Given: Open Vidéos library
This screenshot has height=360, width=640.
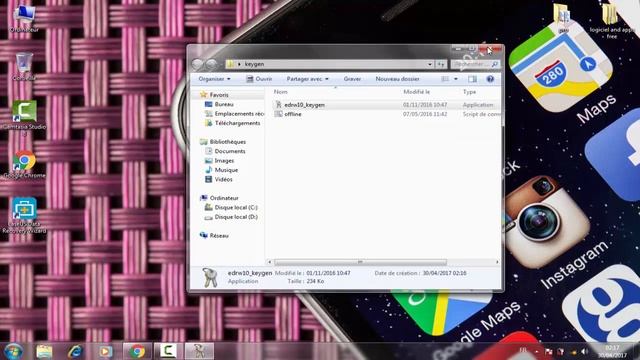Looking at the screenshot, I should point(223,180).
